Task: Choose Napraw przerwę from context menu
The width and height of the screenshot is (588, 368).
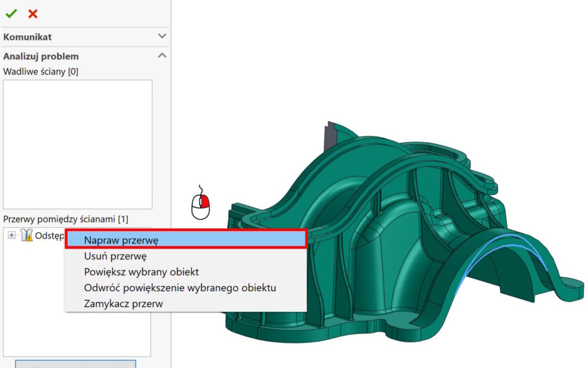Action: (186, 239)
